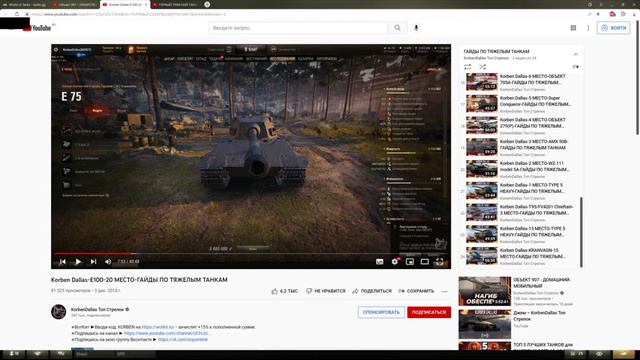Play the paused E100 video
The image size is (640, 360).
pos(78,262)
